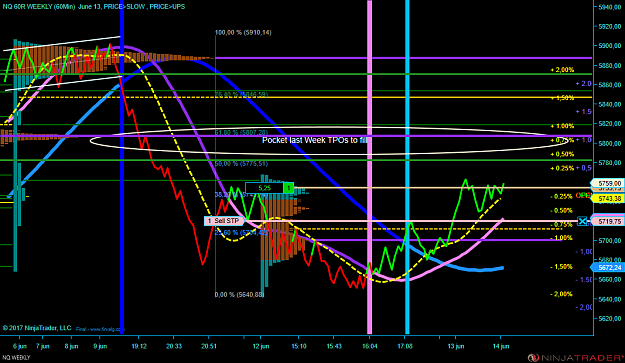Click the 5759,00 price marker on the axis
Viewport: 625px width, 363px height.
coord(609,183)
